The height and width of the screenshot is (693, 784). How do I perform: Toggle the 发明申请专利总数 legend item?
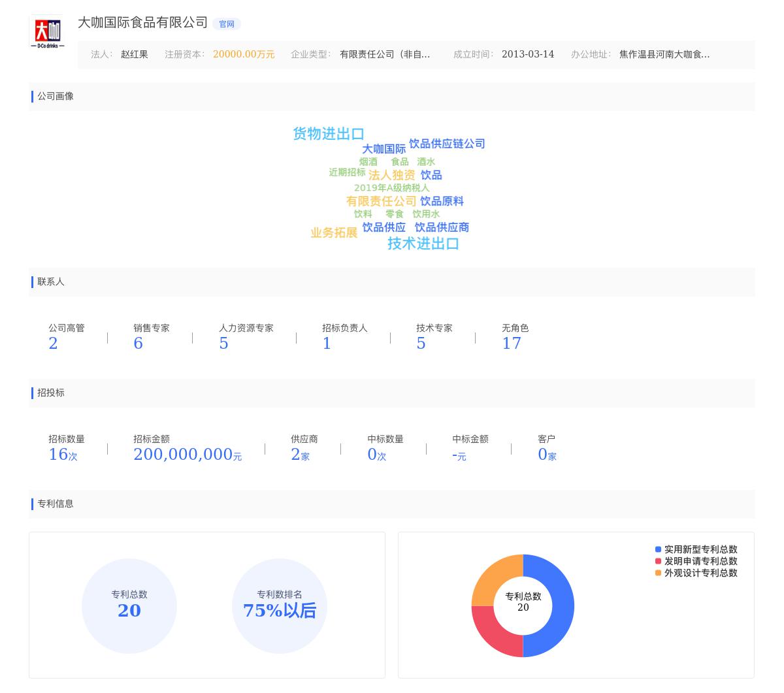click(x=696, y=562)
